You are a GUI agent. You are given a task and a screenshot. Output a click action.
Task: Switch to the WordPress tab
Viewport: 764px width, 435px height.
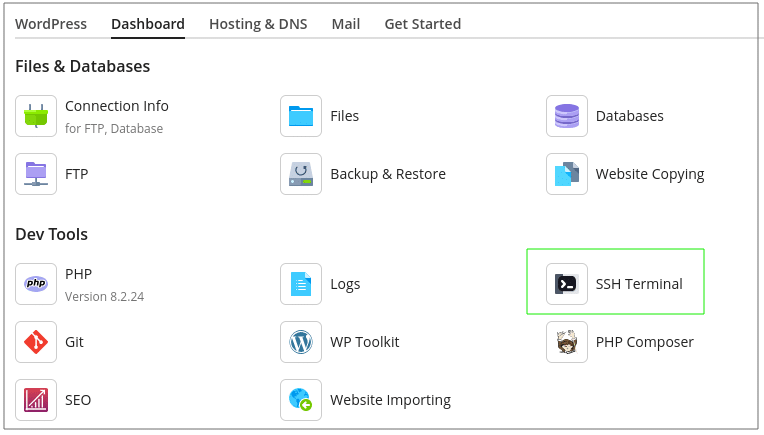click(x=51, y=24)
